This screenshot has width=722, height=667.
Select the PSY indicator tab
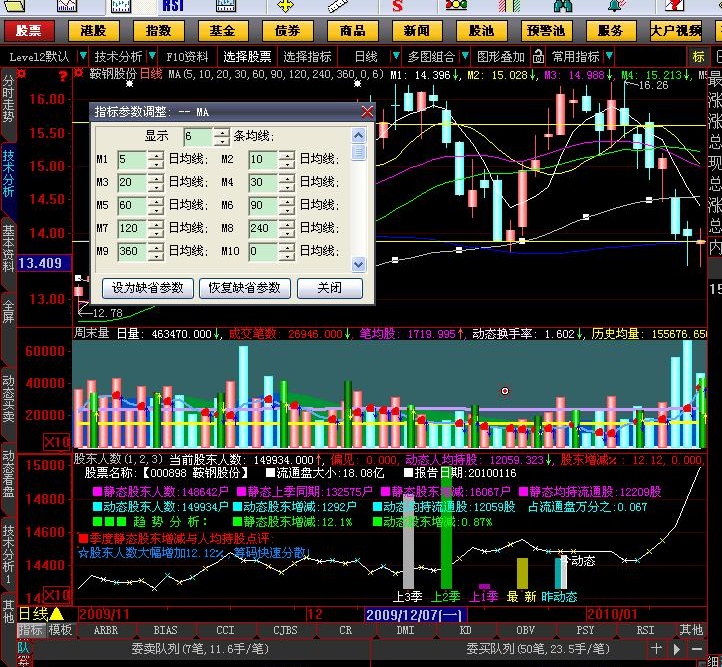(585, 630)
